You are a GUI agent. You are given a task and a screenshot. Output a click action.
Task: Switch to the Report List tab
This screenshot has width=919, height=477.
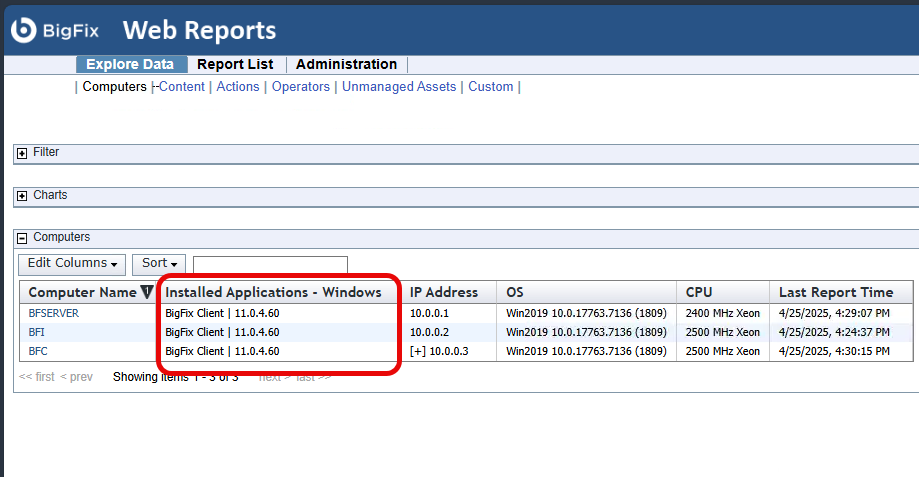235,64
